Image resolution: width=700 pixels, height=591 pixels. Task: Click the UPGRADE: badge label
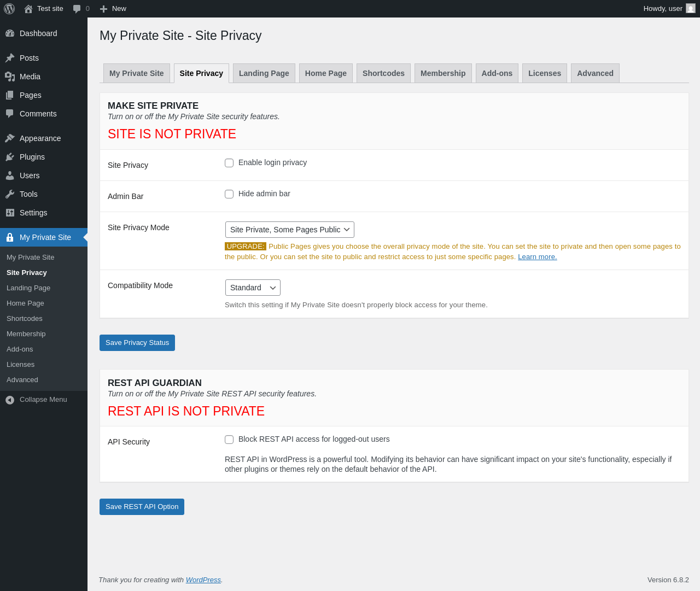coord(246,247)
